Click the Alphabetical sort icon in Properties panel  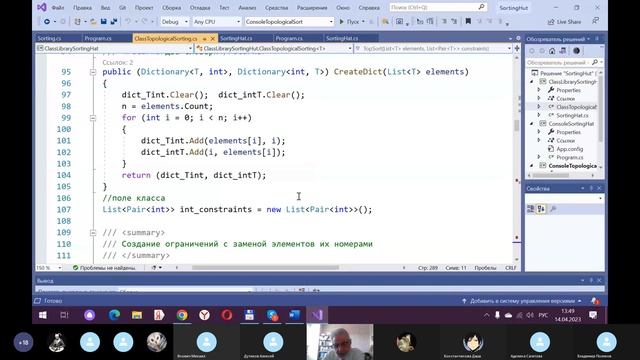point(541,209)
